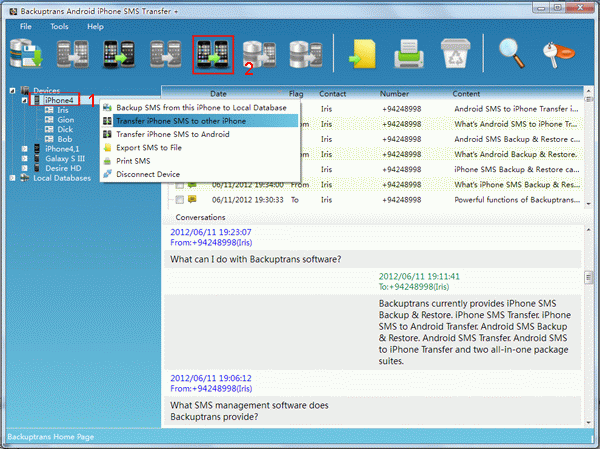Click the Galaxy S III phone icon in the tree
The width and height of the screenshot is (600, 449).
coord(37,158)
